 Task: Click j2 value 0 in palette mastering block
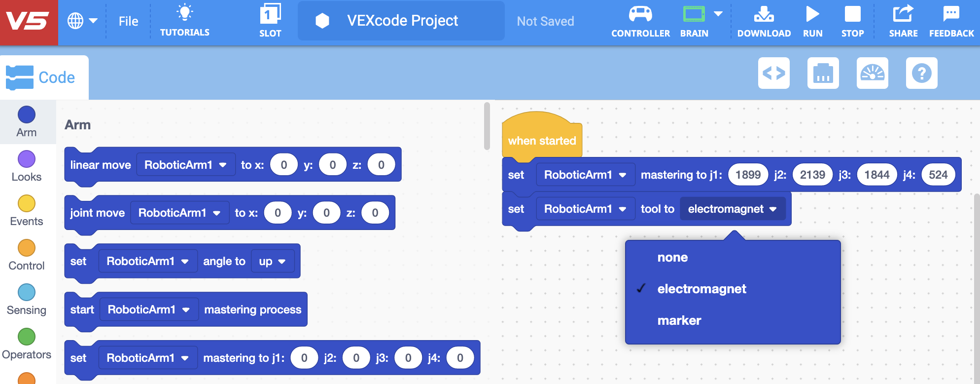[356, 358]
